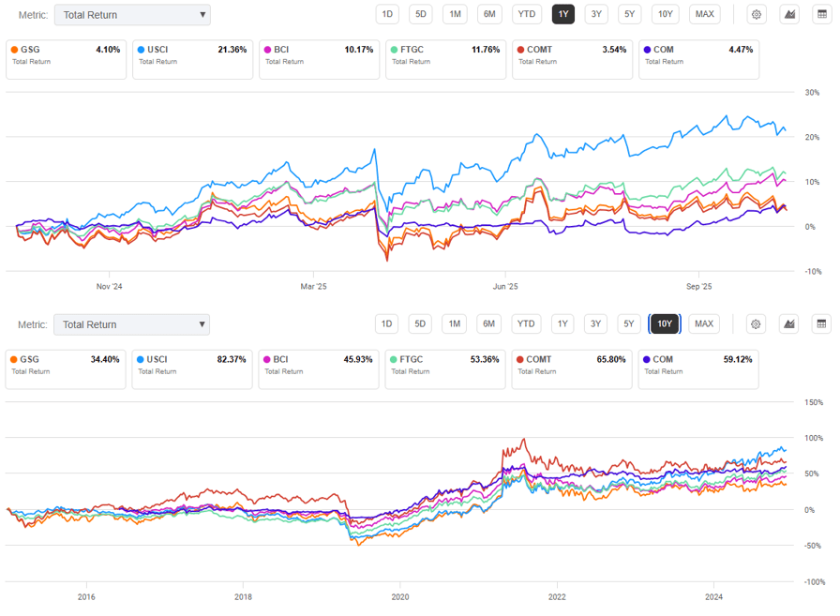Switch bottom chart to MAX range

(x=704, y=324)
